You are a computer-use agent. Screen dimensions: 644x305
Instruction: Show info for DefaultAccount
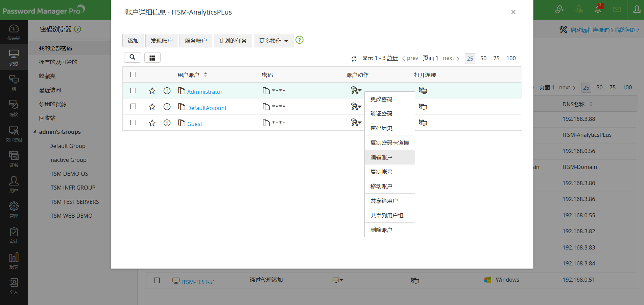pyautogui.click(x=167, y=107)
